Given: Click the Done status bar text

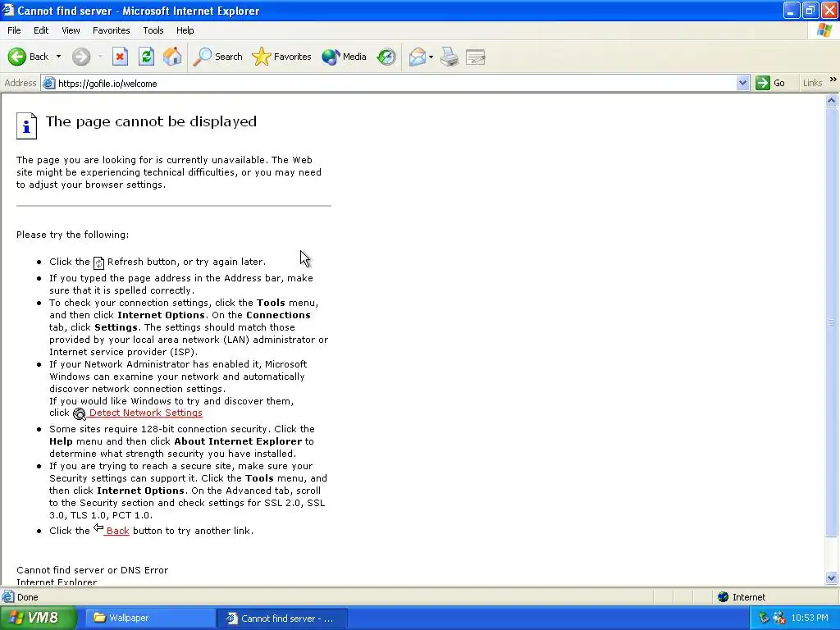Looking at the screenshot, I should (x=27, y=597).
